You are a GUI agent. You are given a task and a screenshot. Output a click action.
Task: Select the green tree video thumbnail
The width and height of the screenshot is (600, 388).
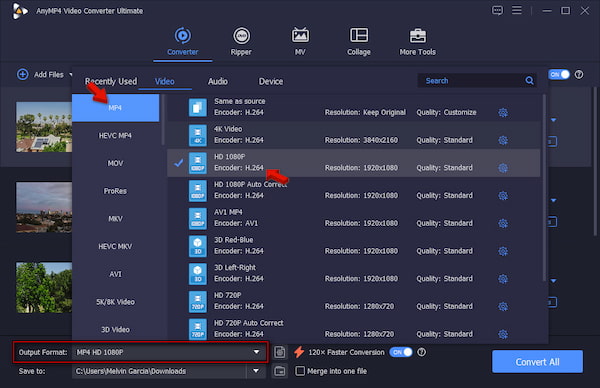(44, 287)
